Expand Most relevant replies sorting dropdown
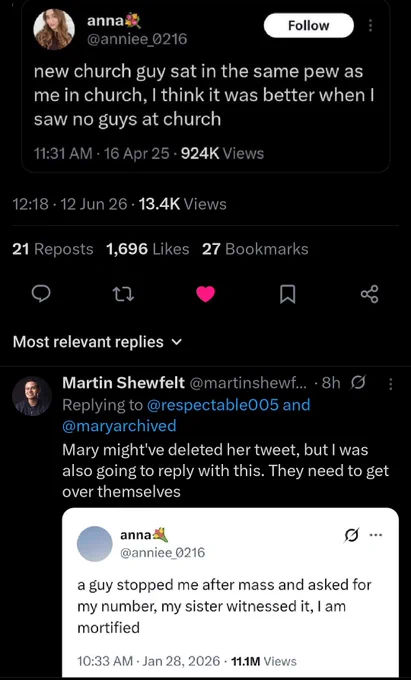 [97, 342]
